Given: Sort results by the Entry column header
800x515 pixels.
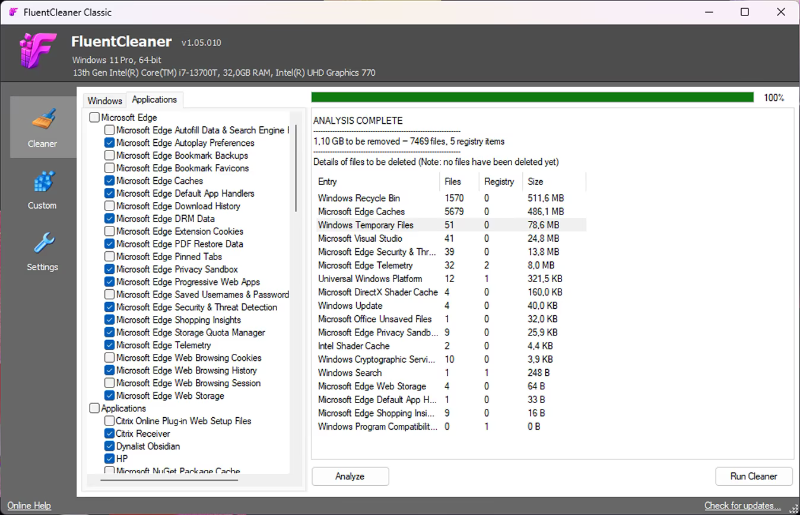Looking at the screenshot, I should pyautogui.click(x=378, y=182).
